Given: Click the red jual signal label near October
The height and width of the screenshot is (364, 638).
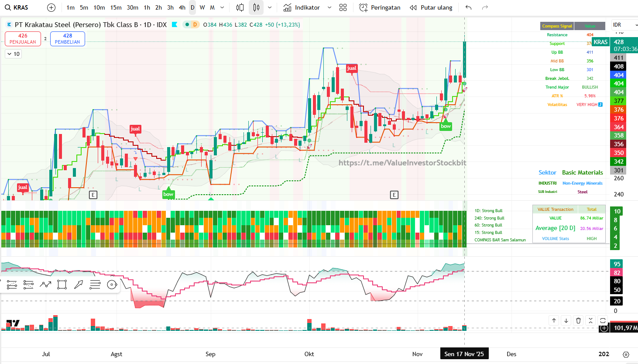Looking at the screenshot, I should 351,68.
